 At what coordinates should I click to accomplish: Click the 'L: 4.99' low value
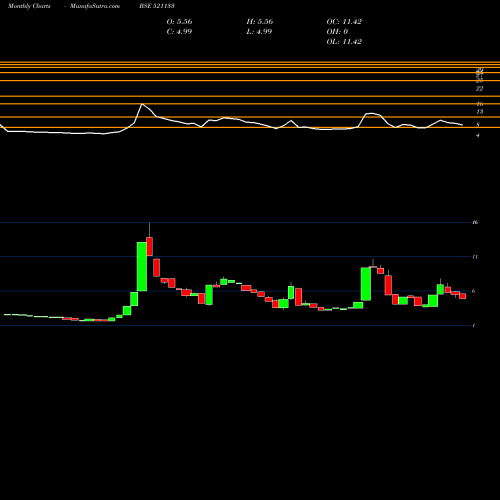click(x=259, y=32)
